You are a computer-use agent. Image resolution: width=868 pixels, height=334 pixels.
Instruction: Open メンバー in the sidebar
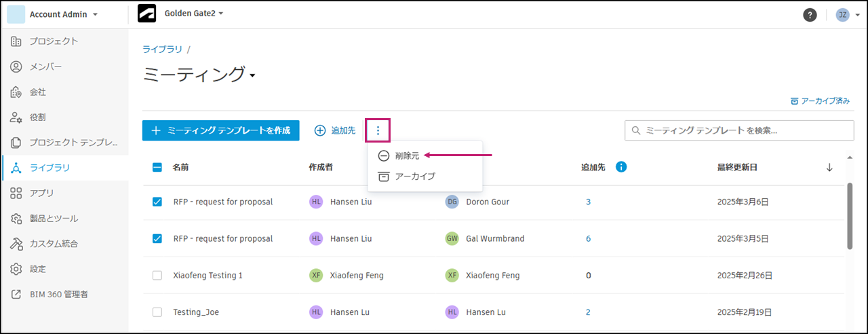point(45,67)
